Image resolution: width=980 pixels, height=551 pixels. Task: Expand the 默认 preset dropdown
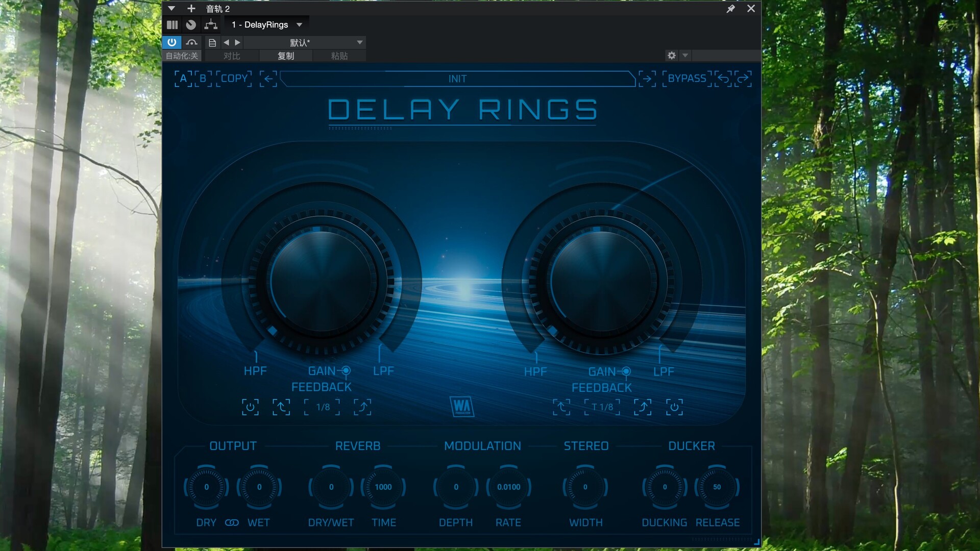coord(359,42)
